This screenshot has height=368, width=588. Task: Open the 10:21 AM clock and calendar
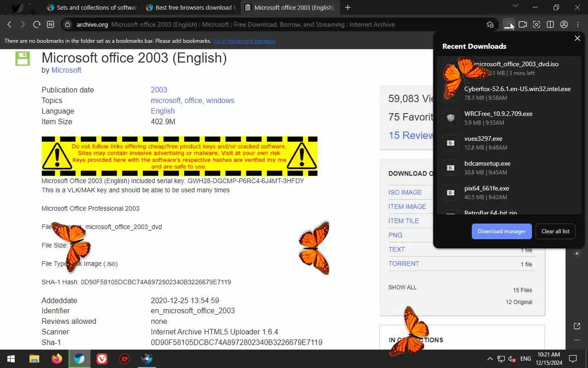click(x=548, y=359)
